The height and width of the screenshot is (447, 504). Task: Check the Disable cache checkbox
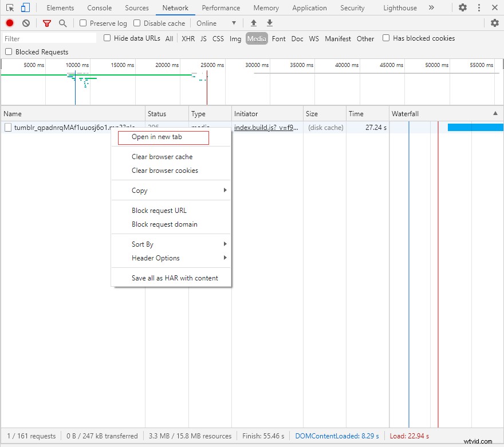137,23
